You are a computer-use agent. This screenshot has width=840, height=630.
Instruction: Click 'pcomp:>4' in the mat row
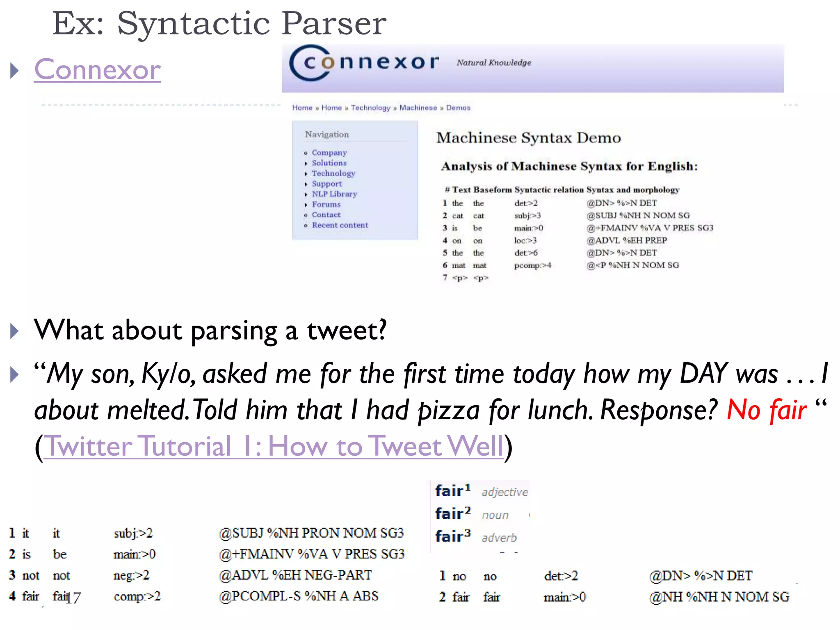click(x=532, y=265)
